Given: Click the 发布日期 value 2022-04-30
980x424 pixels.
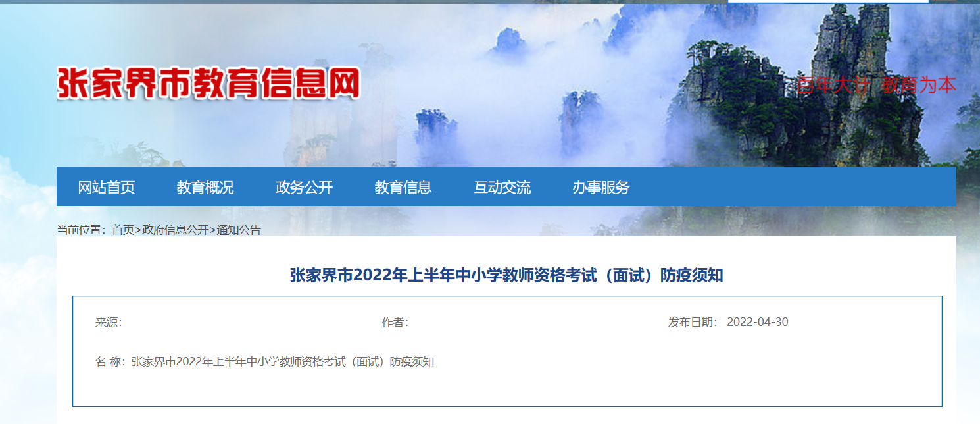Looking at the screenshot, I should point(758,322).
